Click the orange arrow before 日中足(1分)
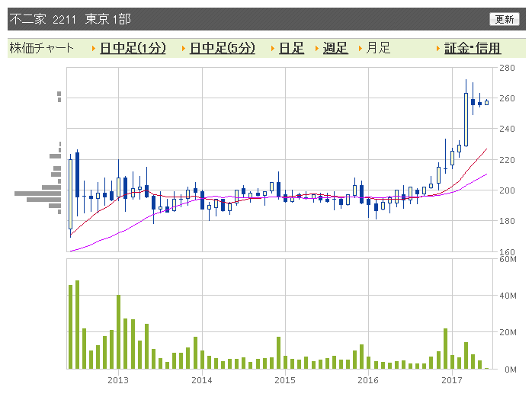Image resolution: width=532 pixels, height=400 pixels. coord(94,49)
